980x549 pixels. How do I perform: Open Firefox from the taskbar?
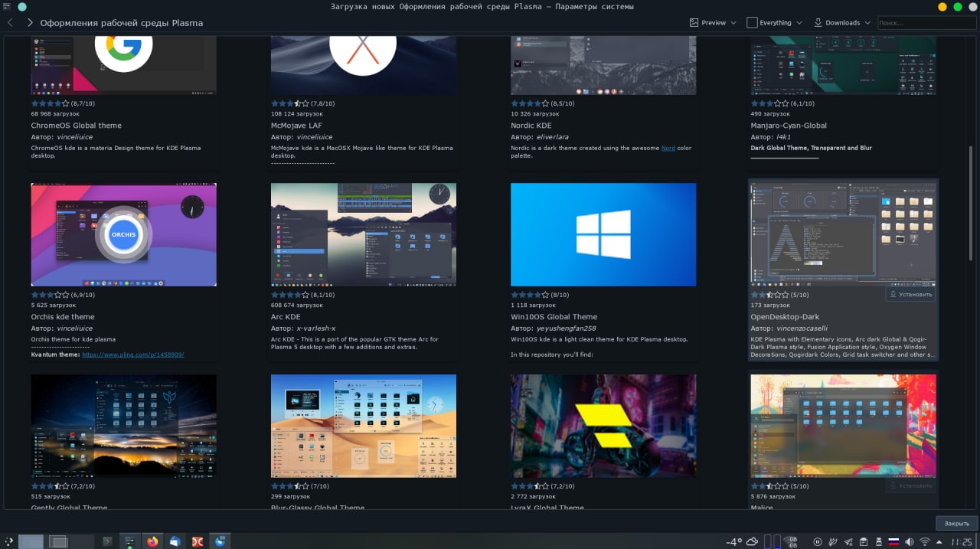pos(152,541)
